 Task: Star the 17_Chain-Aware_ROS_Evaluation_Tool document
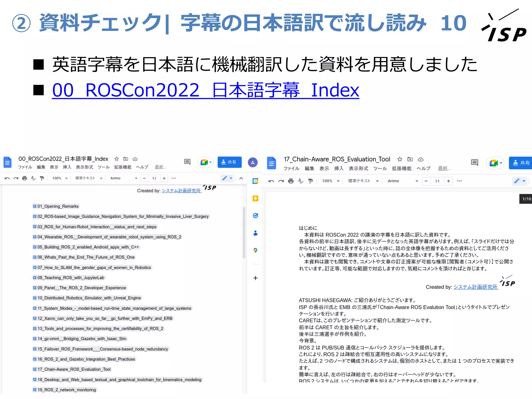[400, 159]
